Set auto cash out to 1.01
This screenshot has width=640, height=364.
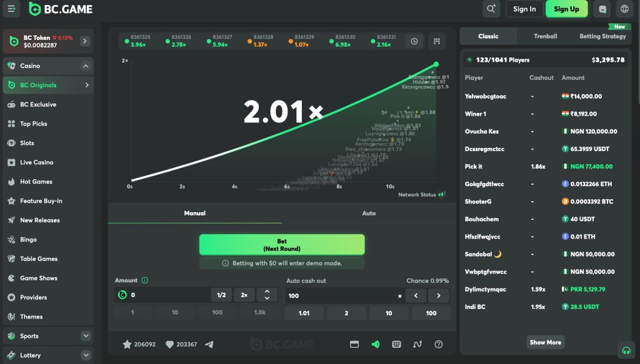pos(304,313)
